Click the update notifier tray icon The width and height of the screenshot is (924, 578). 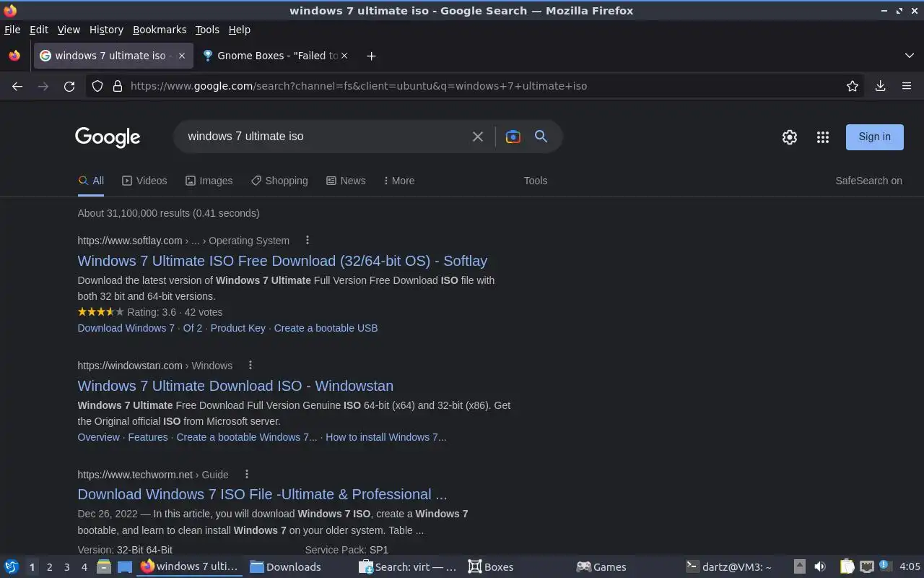pyautogui.click(x=884, y=566)
